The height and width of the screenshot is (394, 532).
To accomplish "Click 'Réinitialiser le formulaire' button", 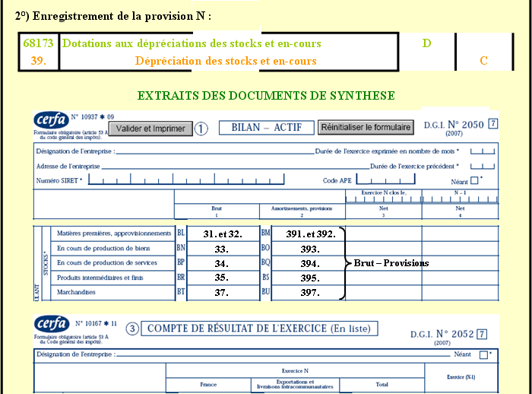I will [x=366, y=127].
